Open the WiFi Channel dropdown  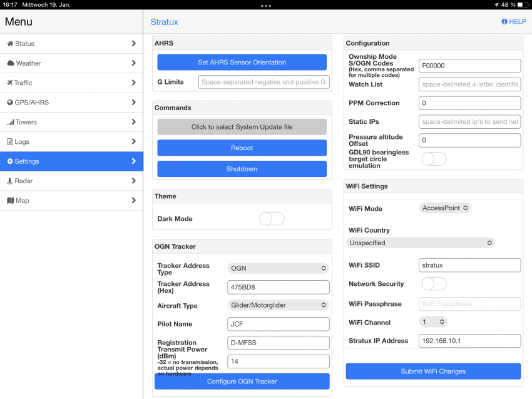[433, 321]
